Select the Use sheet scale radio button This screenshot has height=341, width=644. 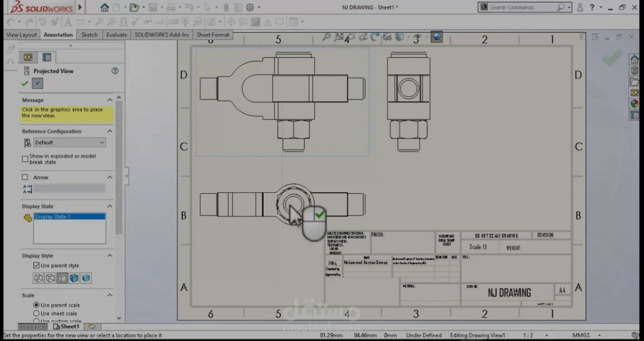click(x=35, y=313)
